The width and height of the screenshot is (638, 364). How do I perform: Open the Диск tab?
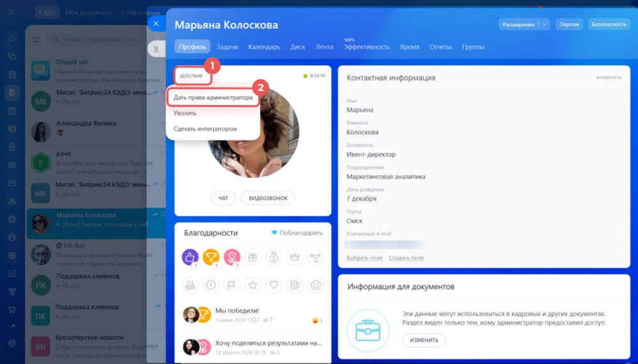[x=298, y=47]
